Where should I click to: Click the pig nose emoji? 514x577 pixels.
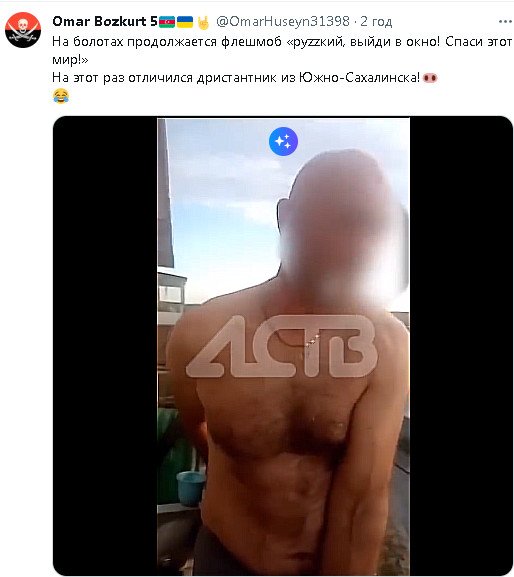pyautogui.click(x=430, y=78)
